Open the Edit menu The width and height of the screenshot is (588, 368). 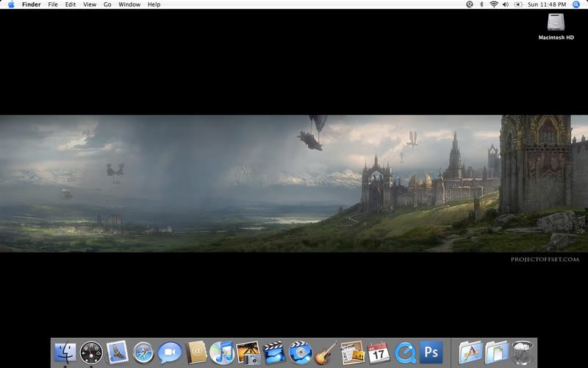(x=71, y=4)
